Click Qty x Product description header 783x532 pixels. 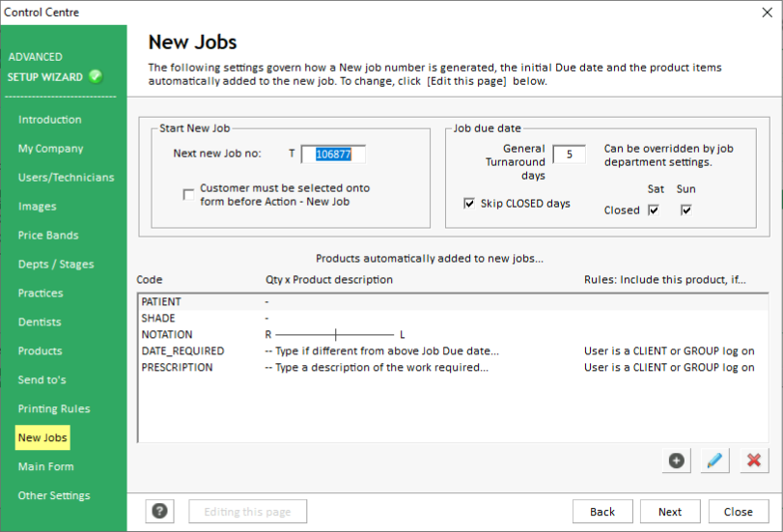click(329, 280)
